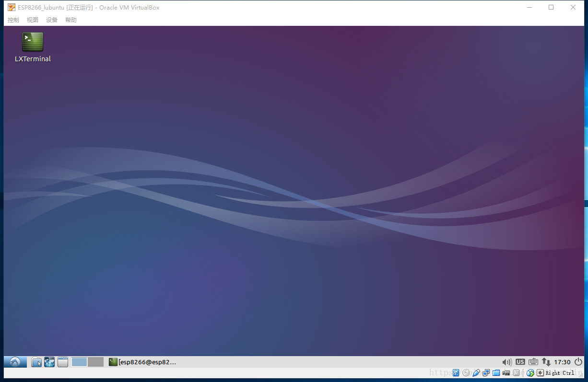Click the 17:30 panel clock
Screen dimensions: 588x382
[562, 362]
